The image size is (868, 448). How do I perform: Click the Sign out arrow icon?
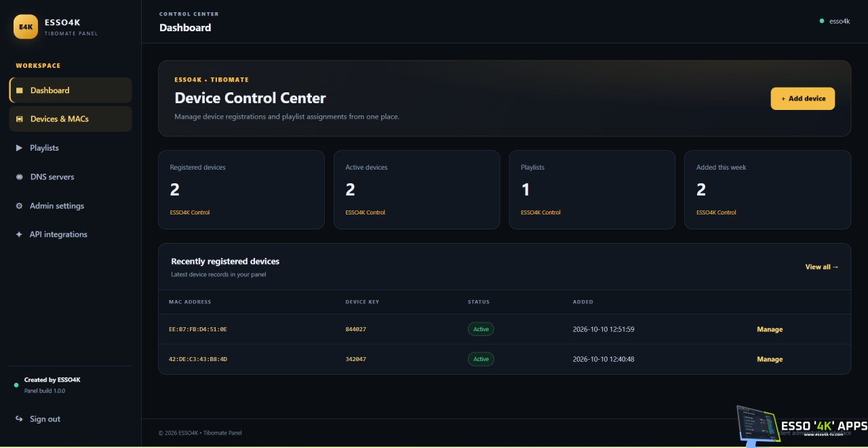(x=19, y=419)
